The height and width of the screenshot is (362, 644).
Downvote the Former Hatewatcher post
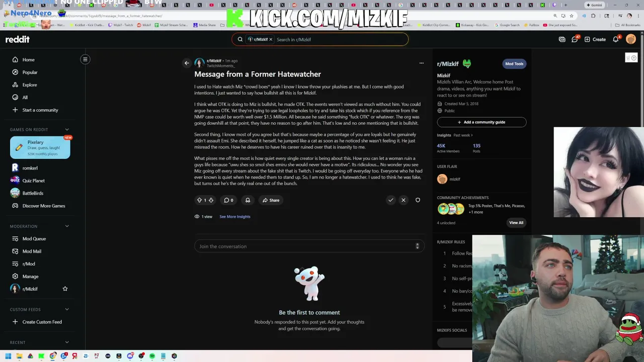[x=211, y=200]
